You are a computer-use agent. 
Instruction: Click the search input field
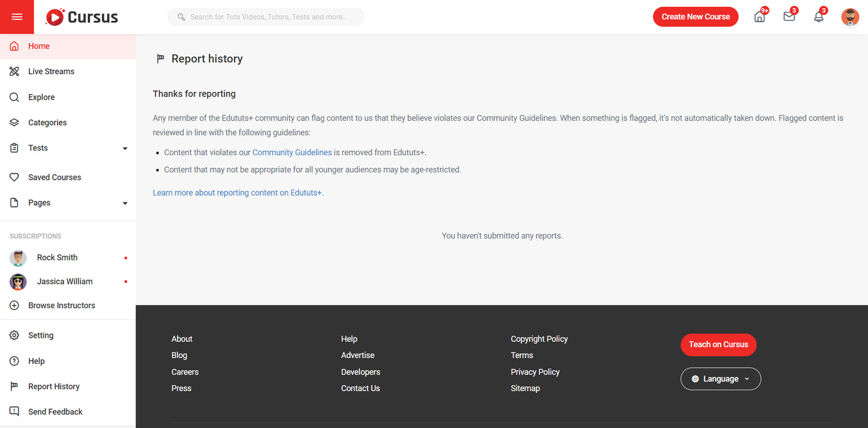pos(268,17)
